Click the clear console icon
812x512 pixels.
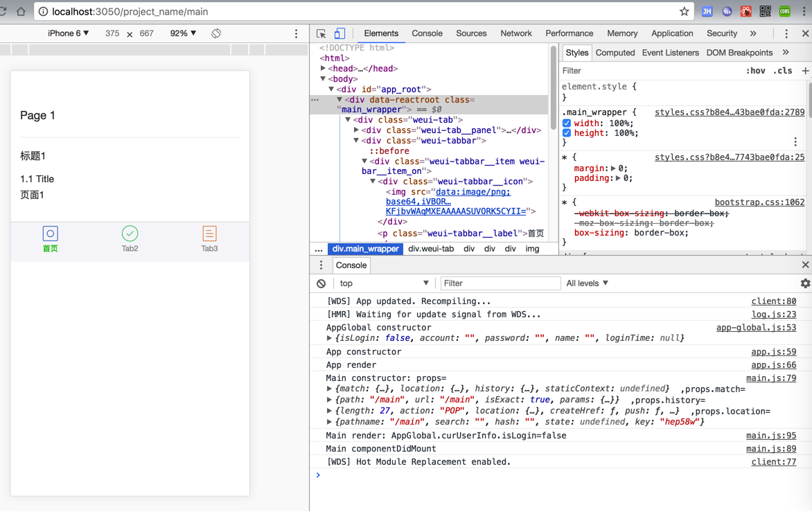(x=321, y=283)
